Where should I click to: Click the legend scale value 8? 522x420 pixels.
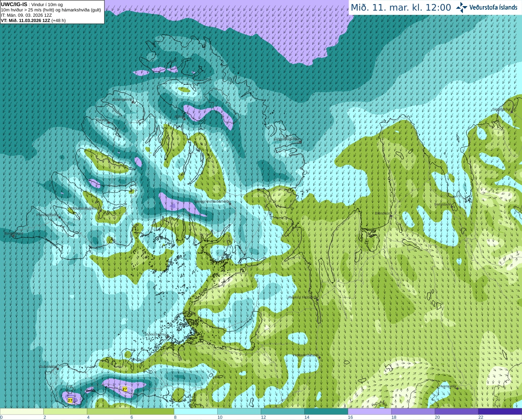(x=175, y=417)
